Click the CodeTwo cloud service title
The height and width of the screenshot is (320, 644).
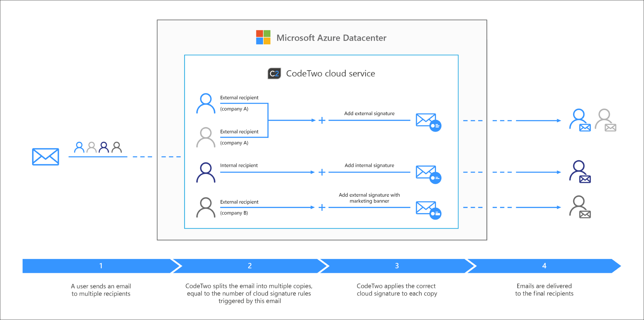coord(330,74)
